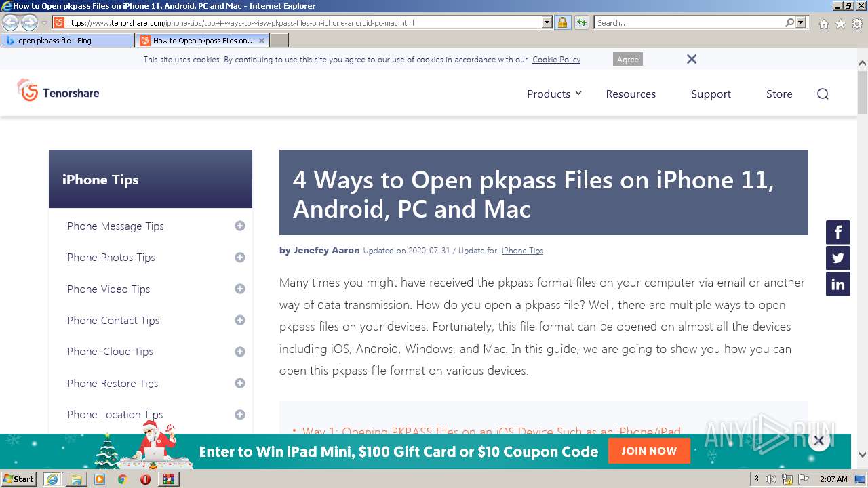Open the site search magnifier icon
This screenshot has width=868, height=488.
823,94
